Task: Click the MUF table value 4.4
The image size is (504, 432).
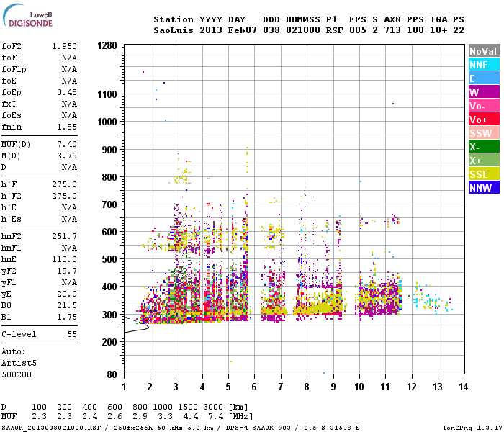Action: [x=191, y=416]
